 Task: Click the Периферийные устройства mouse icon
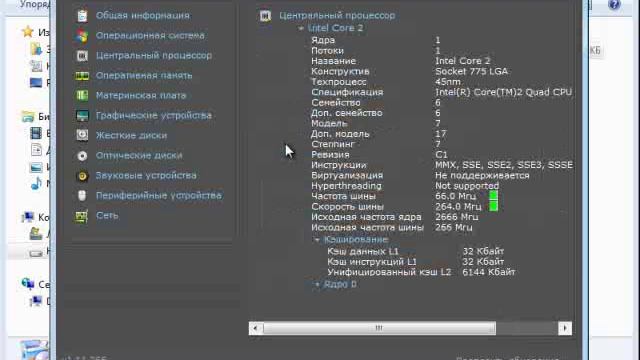82,196
